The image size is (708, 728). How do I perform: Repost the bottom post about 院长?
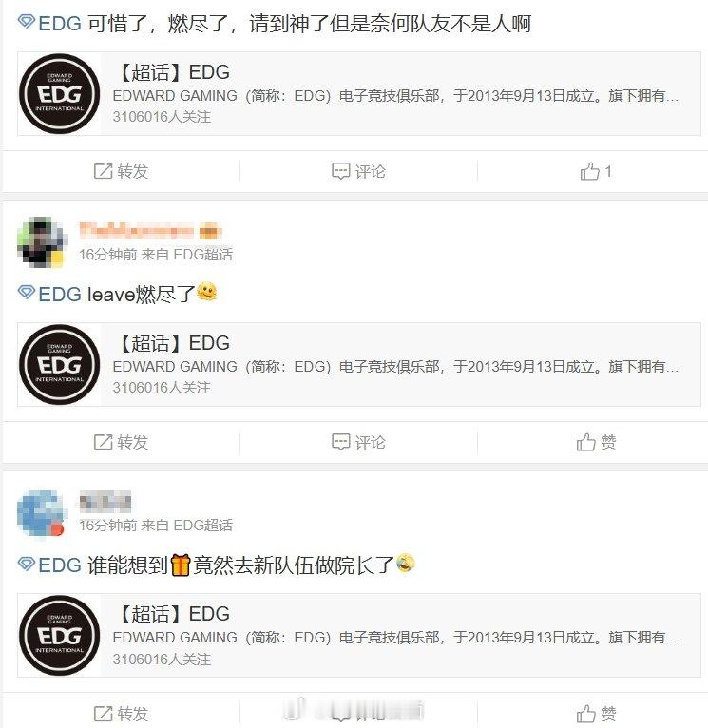121,713
